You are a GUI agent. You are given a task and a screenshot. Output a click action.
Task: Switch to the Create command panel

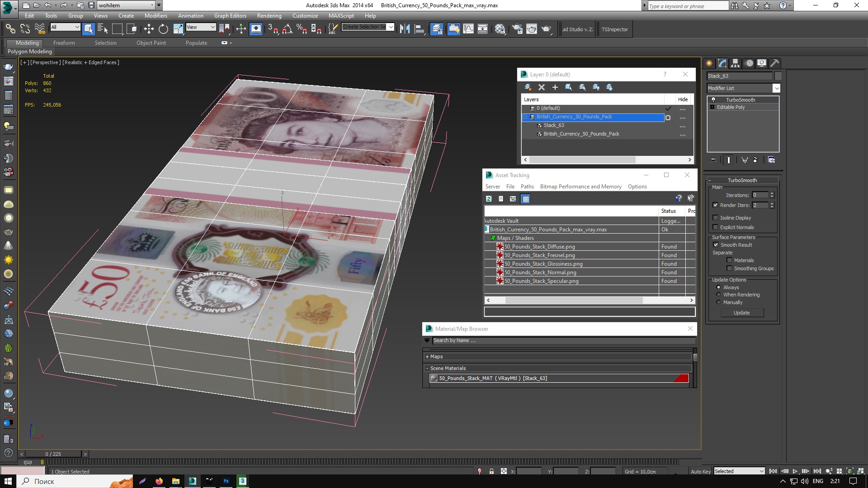tap(709, 63)
